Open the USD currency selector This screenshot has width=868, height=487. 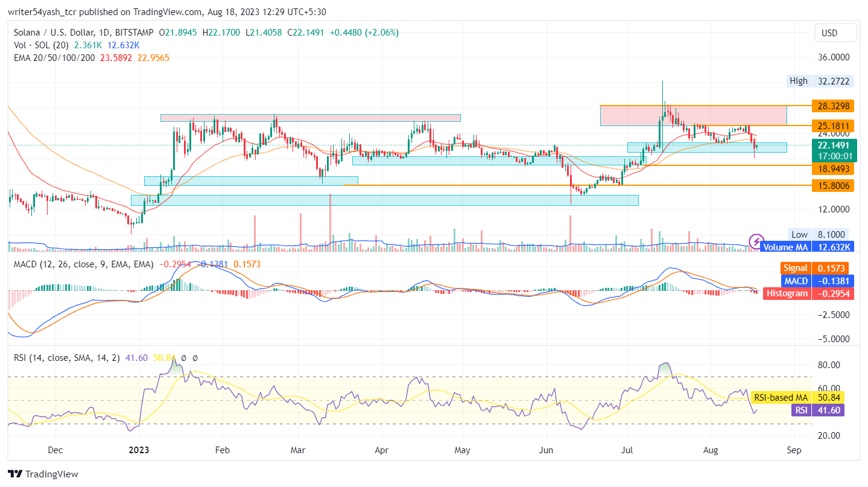(835, 33)
